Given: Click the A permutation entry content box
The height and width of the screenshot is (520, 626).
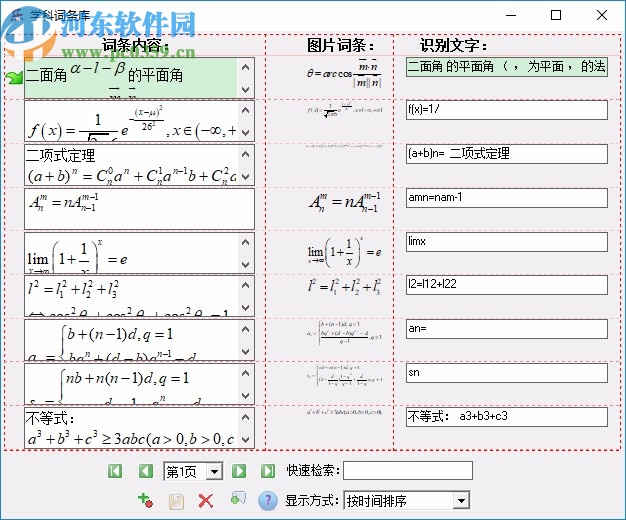Looking at the screenshot, I should pos(139,208).
